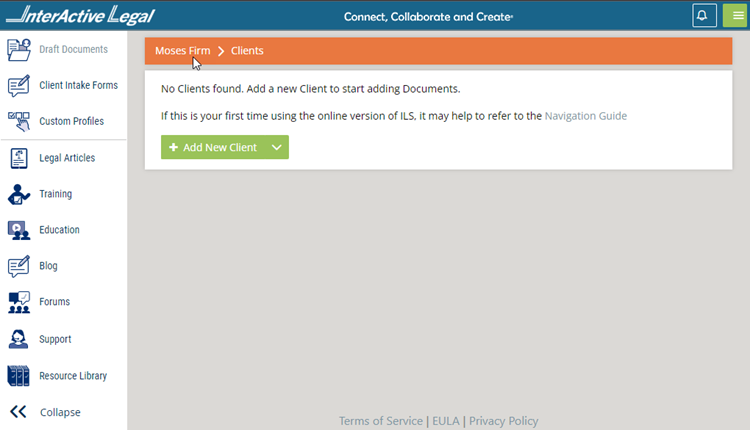750x431 pixels.
Task: Open the Terms of Service link
Action: tap(380, 421)
